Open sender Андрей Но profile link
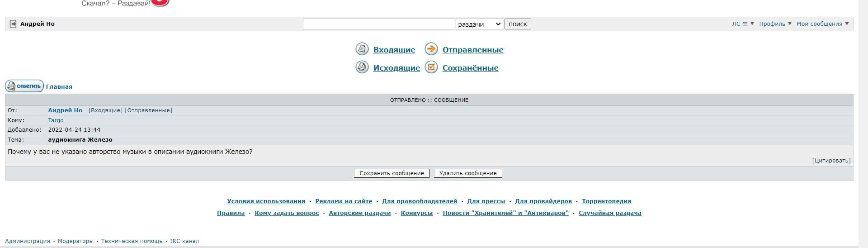The width and height of the screenshot is (868, 248). click(66, 110)
